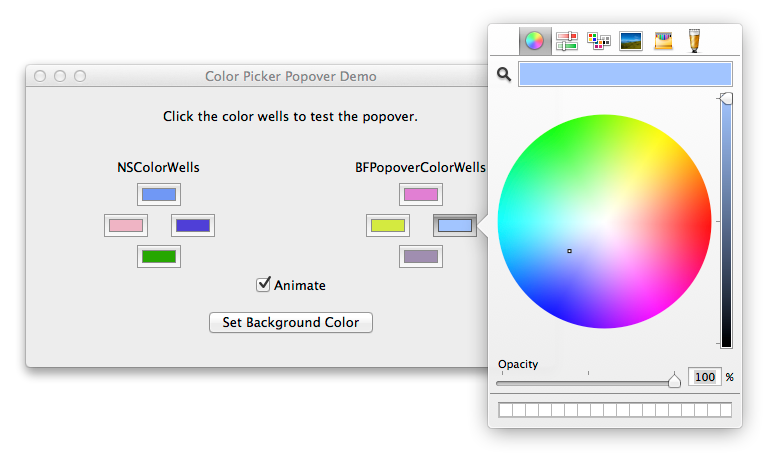Open the blue NSColorWell at top

point(159,195)
